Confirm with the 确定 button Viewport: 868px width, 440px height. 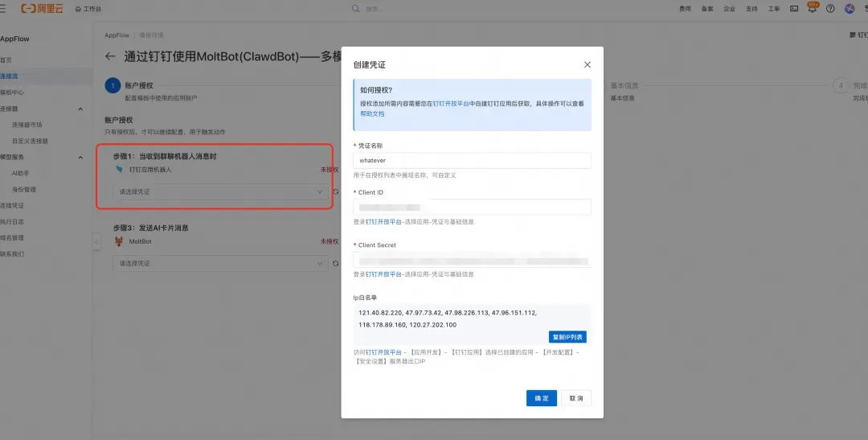pyautogui.click(x=542, y=398)
